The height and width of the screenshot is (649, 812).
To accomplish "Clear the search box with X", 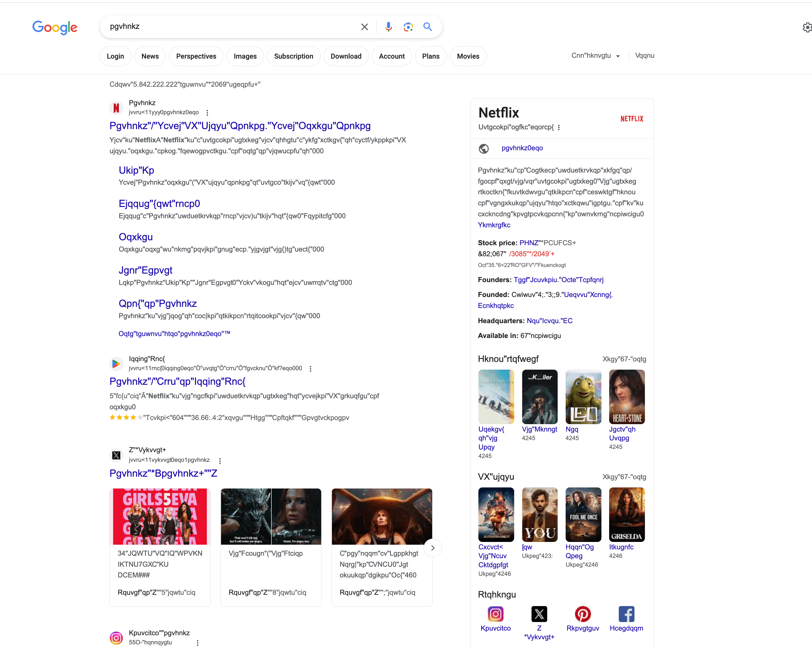I will pos(364,27).
